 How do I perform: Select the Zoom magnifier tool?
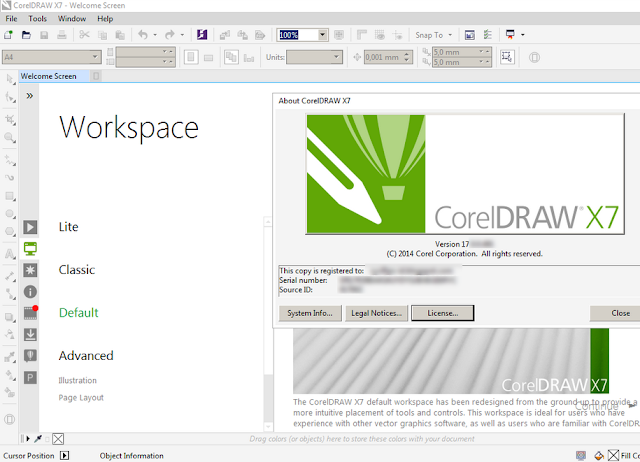click(10, 138)
